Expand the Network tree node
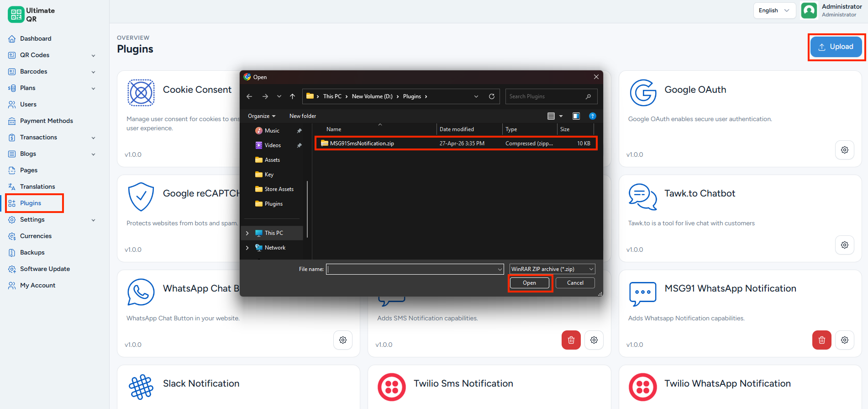This screenshot has height=409, width=868. click(247, 248)
